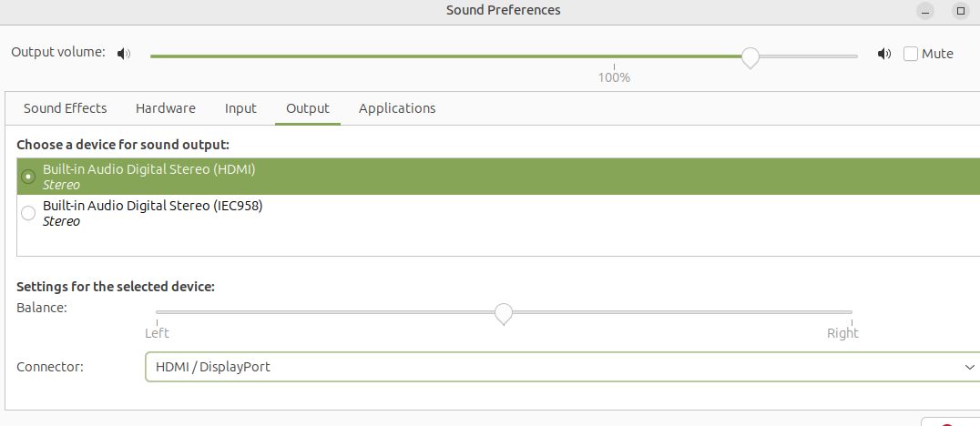
Task: Click the chevron arrow of Connector combo box
Action: (x=969, y=367)
